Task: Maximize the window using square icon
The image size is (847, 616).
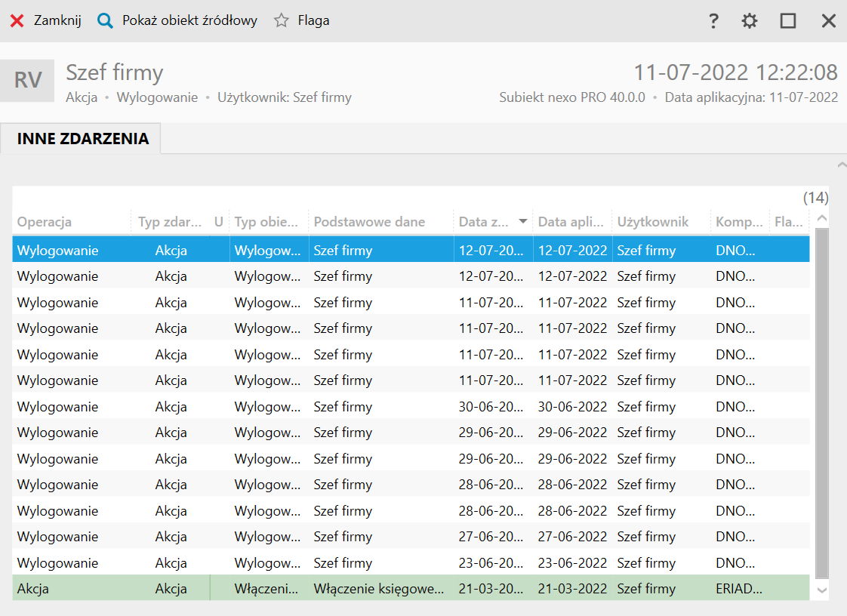Action: (788, 21)
